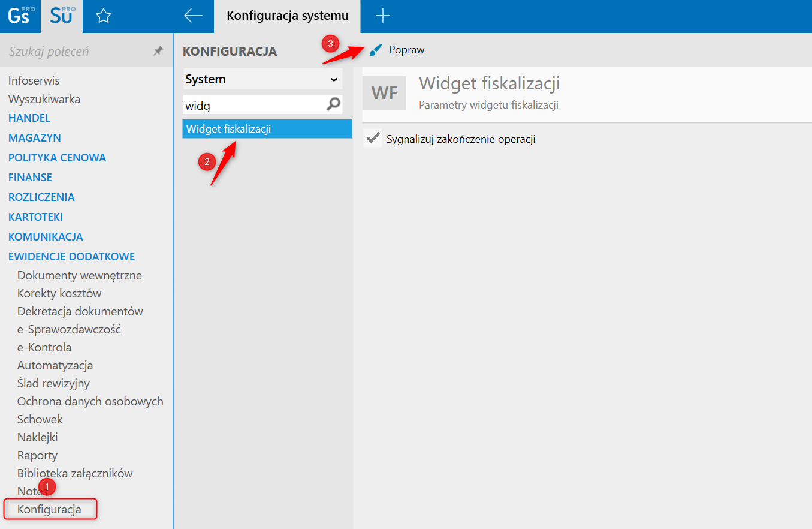The width and height of the screenshot is (812, 529).
Task: Open Infoserwis from the sidebar
Action: pyautogui.click(x=34, y=80)
